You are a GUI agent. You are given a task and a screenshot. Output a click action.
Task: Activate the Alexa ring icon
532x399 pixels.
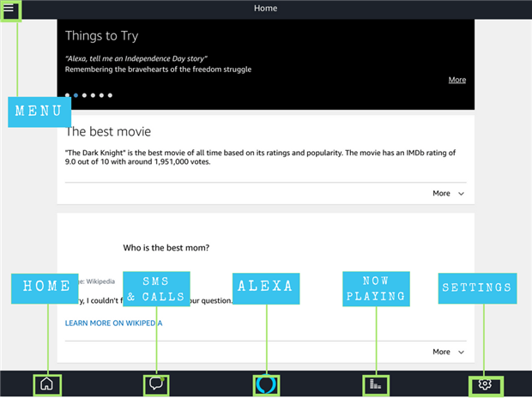(266, 384)
